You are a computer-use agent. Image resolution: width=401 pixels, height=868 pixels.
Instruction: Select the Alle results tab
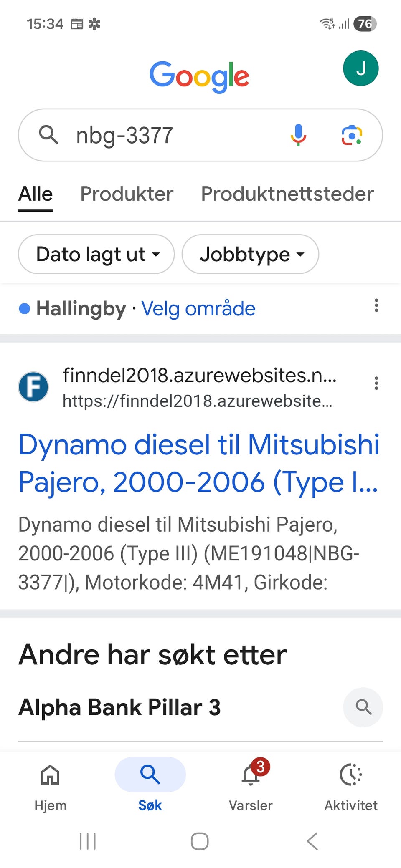(x=36, y=194)
